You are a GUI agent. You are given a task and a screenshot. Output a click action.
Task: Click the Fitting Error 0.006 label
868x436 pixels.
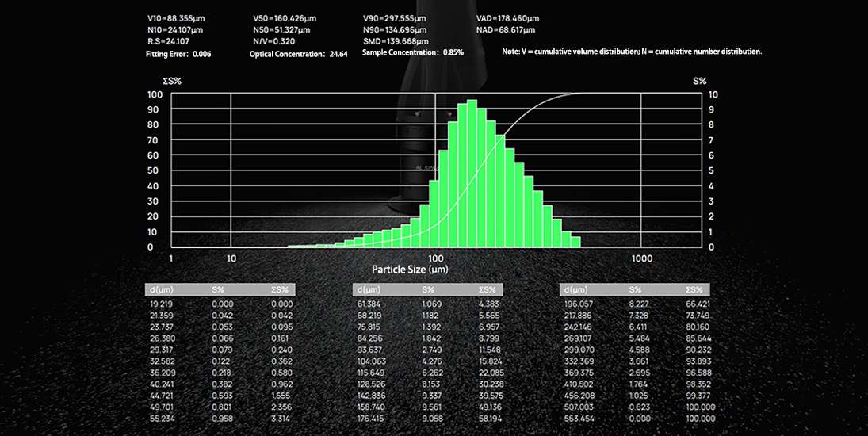178,54
